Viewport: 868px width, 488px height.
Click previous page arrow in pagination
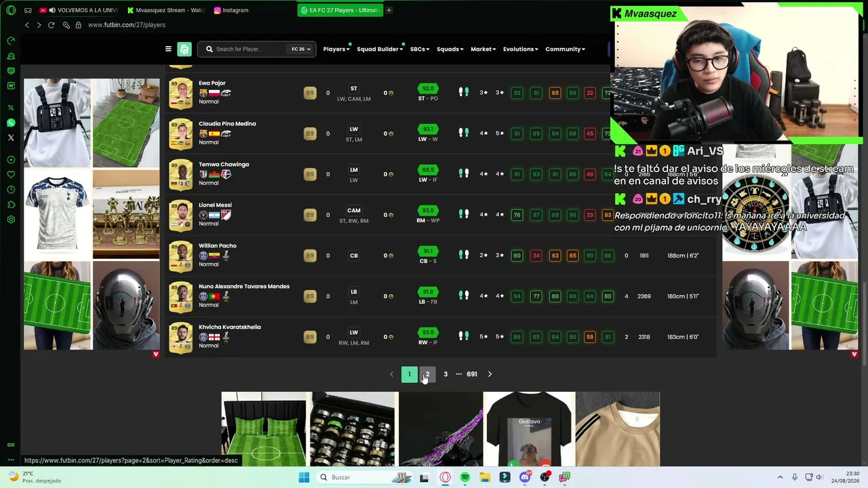click(x=391, y=374)
